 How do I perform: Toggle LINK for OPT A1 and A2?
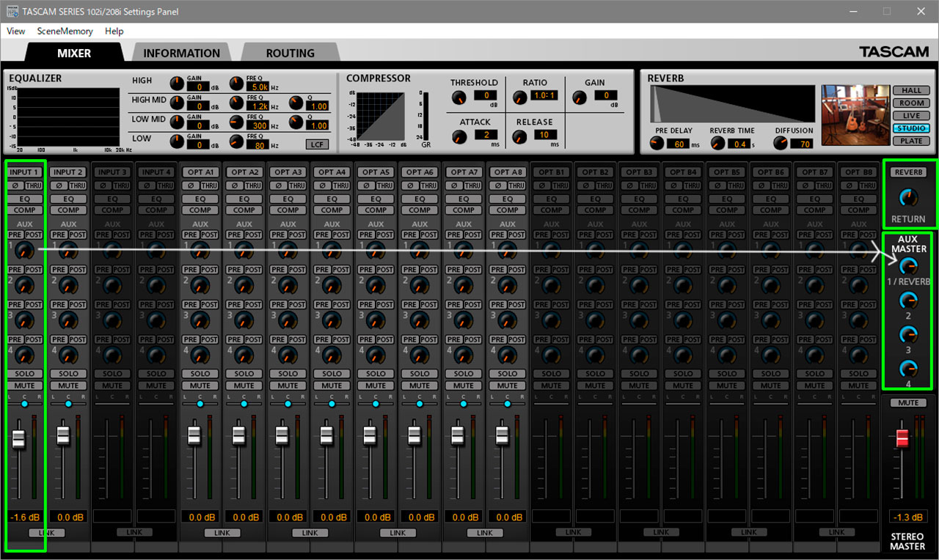point(222,533)
